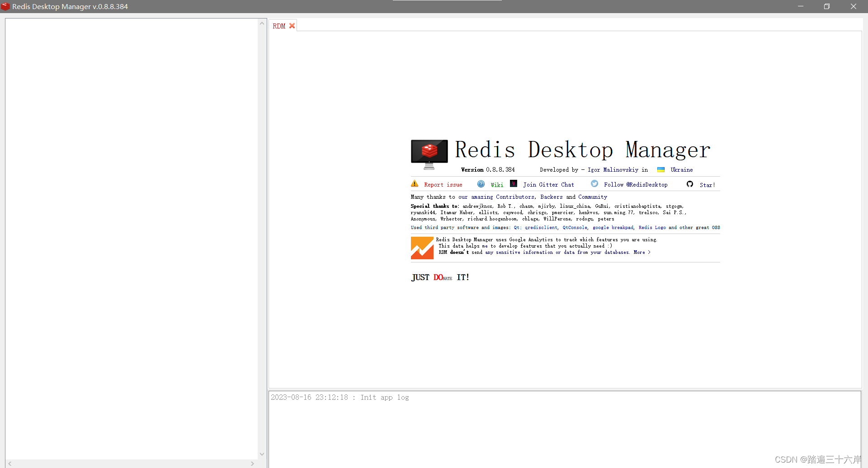Screen dimensions: 868x468
Task: Click the Wiki question mark icon
Action: click(x=481, y=184)
